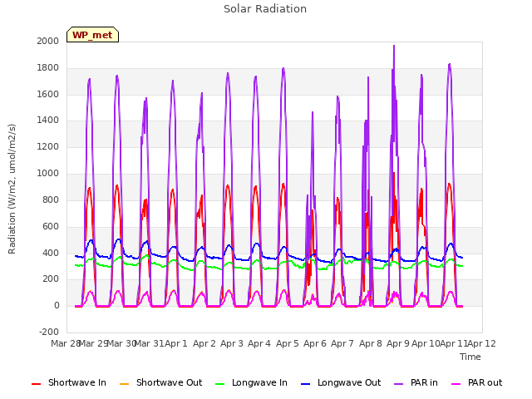Click the PAR in peak on Apr 5
The height and width of the screenshot is (399, 532).
click(x=283, y=69)
